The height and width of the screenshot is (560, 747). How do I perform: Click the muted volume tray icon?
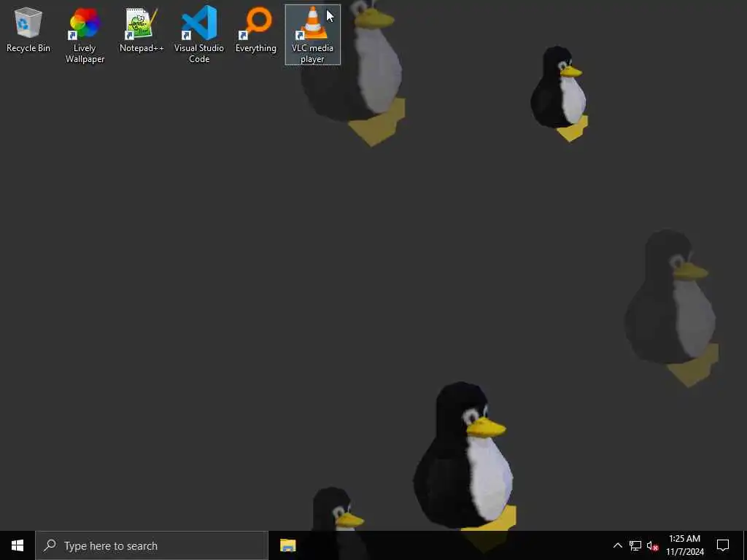pos(653,545)
